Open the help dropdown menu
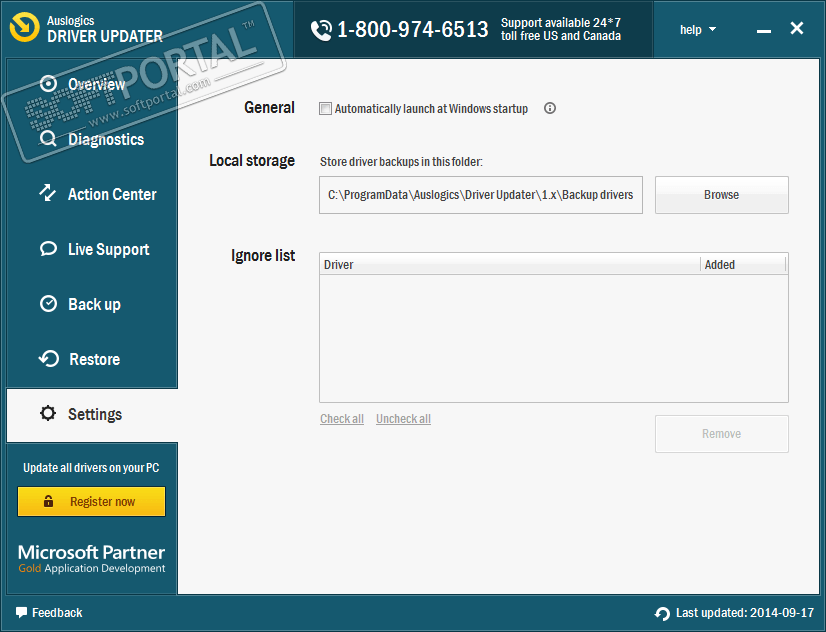The height and width of the screenshot is (632, 826). pyautogui.click(x=697, y=29)
